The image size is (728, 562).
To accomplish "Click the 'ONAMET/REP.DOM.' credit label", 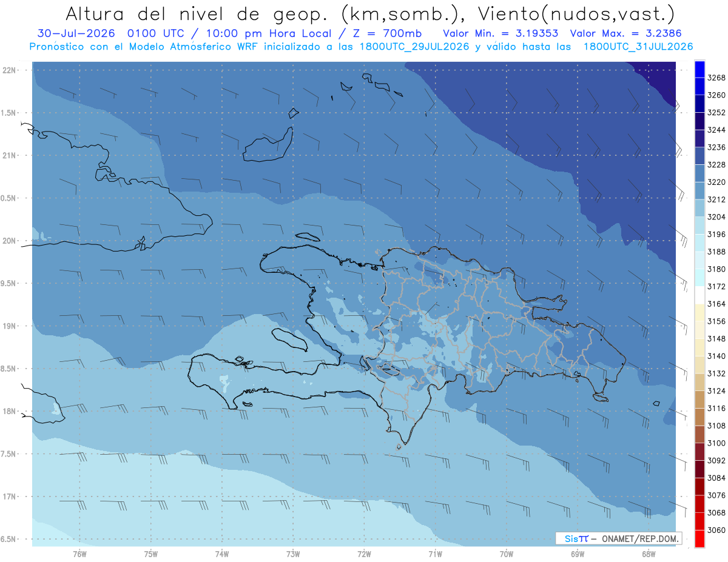I will 639,538.
